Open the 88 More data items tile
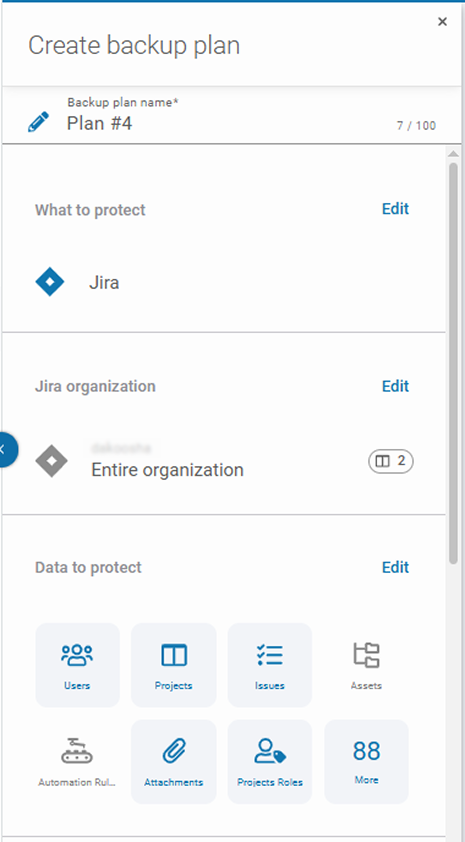 tap(366, 761)
